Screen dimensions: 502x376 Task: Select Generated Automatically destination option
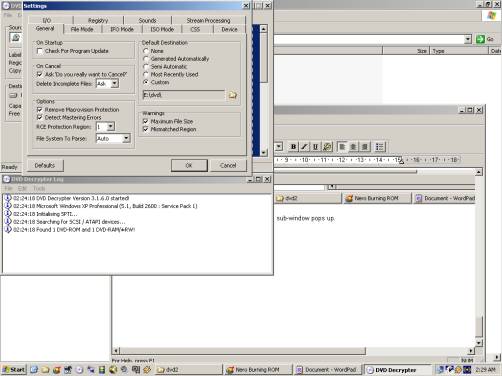pyautogui.click(x=146, y=59)
